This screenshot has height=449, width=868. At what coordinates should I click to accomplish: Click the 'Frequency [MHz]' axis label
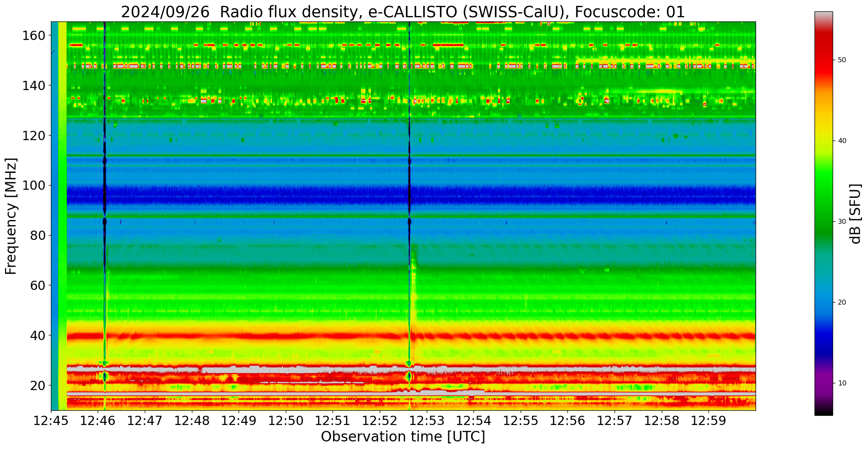(x=11, y=216)
